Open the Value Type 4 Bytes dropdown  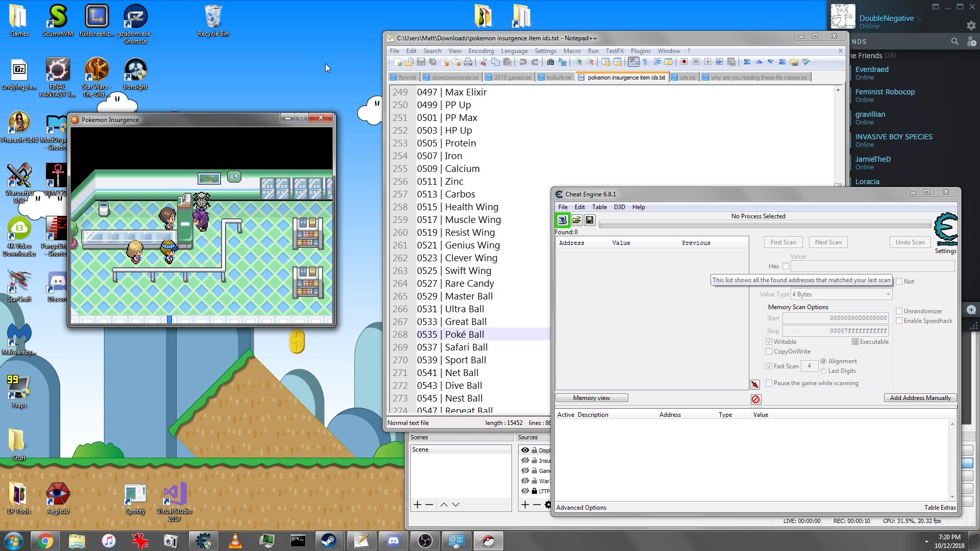click(841, 294)
